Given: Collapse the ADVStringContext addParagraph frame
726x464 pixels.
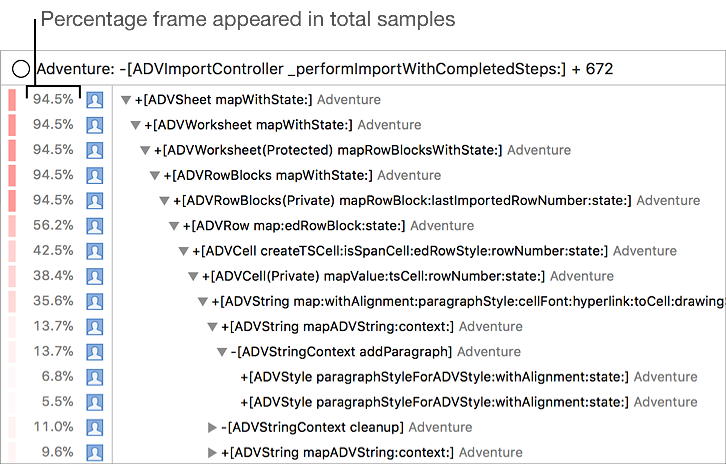Looking at the screenshot, I should (x=222, y=352).
